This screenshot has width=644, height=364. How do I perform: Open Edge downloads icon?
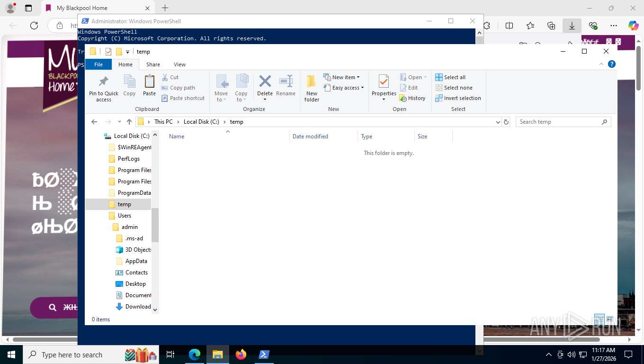click(x=572, y=26)
